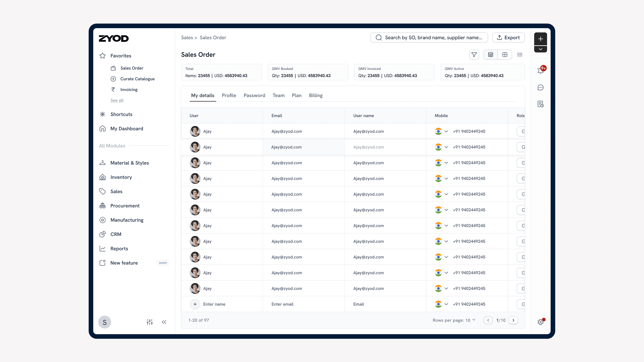Switch to the Password tab
Image resolution: width=644 pixels, height=362 pixels.
tap(254, 95)
